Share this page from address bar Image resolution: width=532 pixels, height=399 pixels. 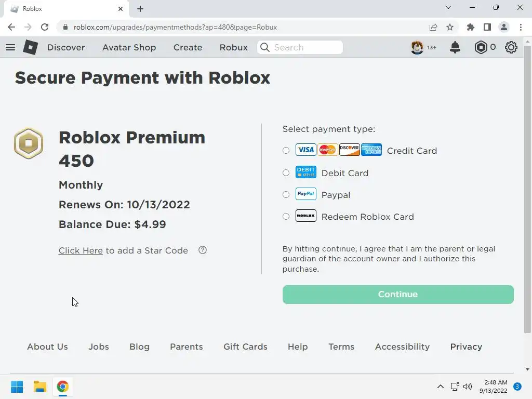pos(433,27)
